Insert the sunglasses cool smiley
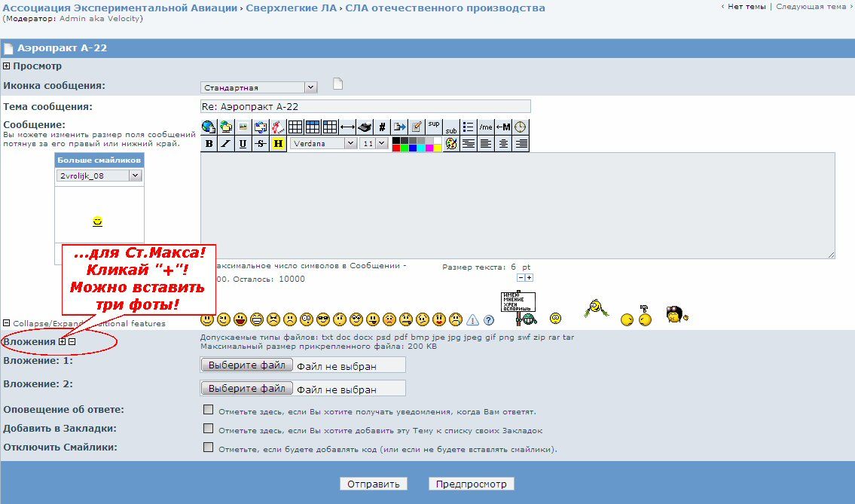Viewport: 855px width, 504px height. [x=323, y=319]
